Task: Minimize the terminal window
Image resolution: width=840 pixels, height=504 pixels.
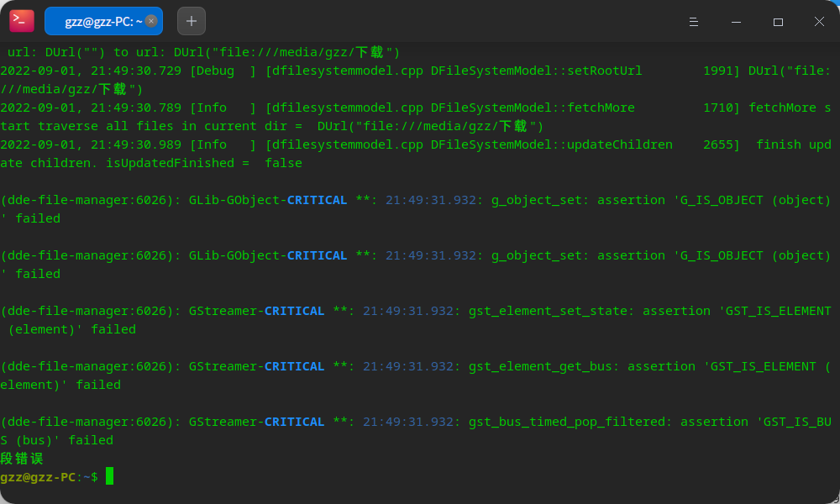Action: click(x=736, y=22)
